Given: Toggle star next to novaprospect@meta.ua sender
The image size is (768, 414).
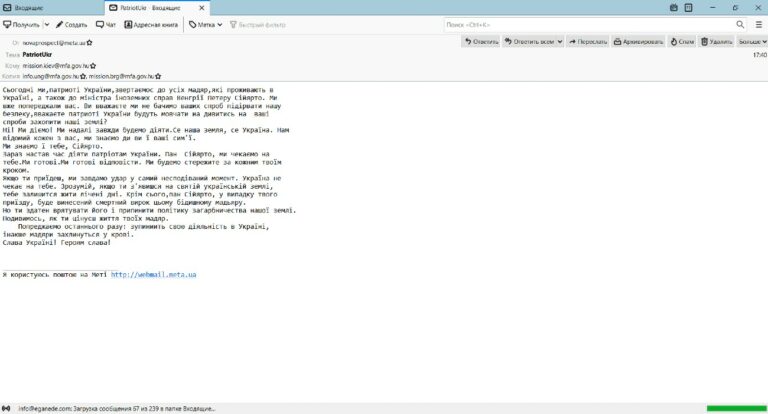Looking at the screenshot, I should point(90,43).
